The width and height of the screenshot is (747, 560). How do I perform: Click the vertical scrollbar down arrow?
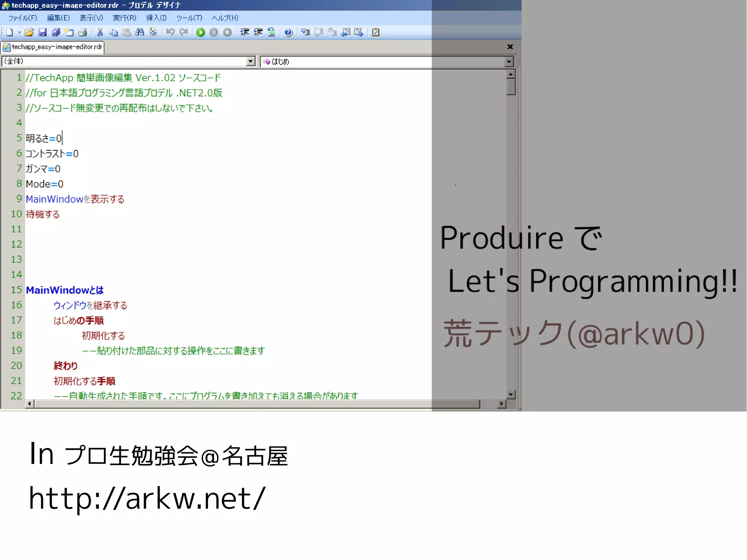coord(511,394)
